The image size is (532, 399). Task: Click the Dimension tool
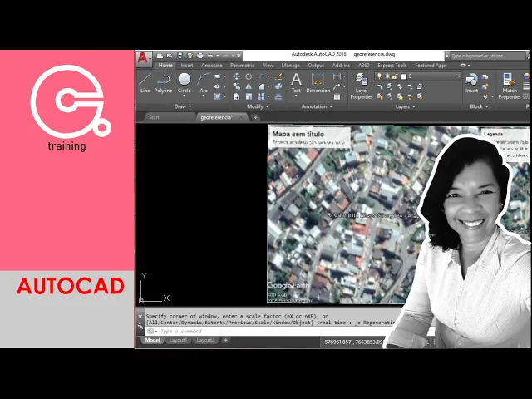point(318,83)
